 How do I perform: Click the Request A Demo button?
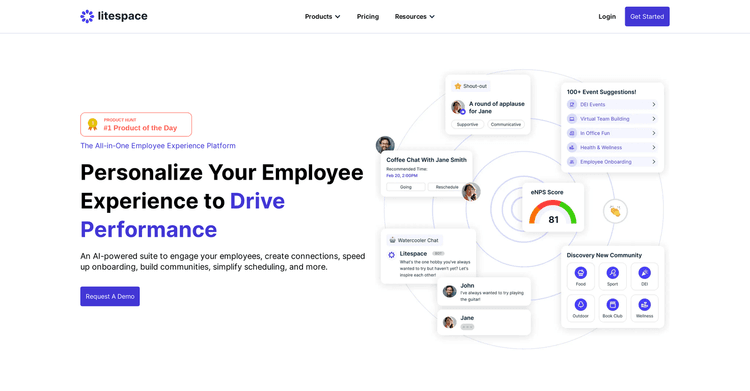tap(110, 296)
